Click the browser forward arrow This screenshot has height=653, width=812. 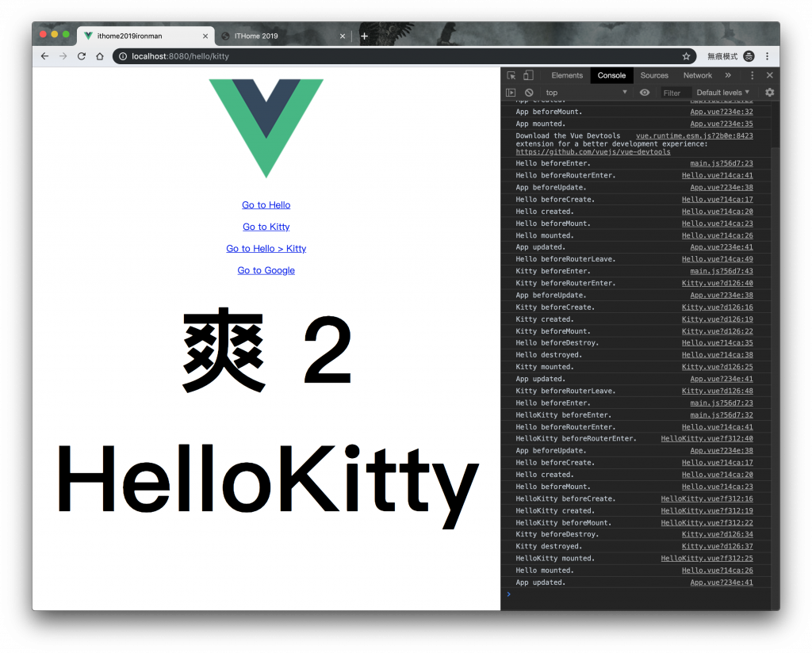point(63,56)
